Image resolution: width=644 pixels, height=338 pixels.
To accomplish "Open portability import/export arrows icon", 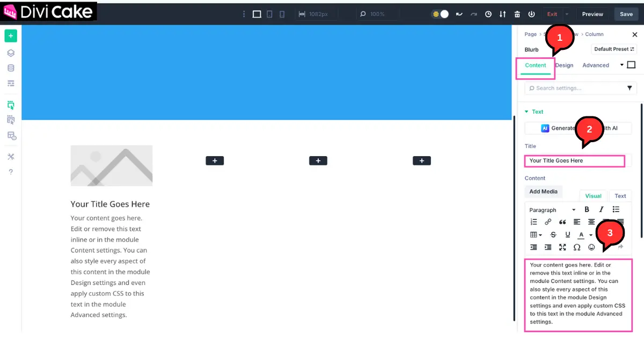I will pyautogui.click(x=503, y=14).
